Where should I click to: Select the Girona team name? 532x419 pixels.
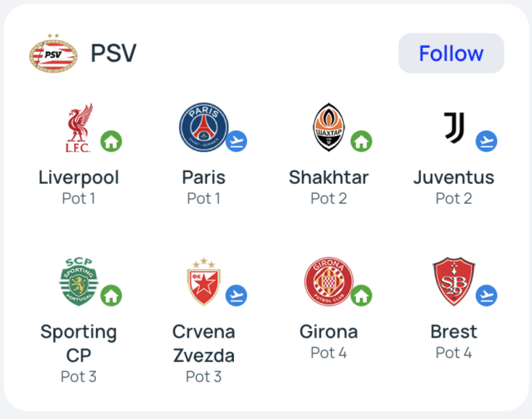[329, 332]
